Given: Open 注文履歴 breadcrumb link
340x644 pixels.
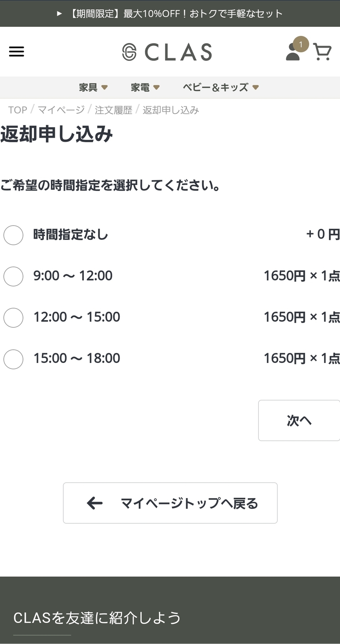Looking at the screenshot, I should [113, 110].
